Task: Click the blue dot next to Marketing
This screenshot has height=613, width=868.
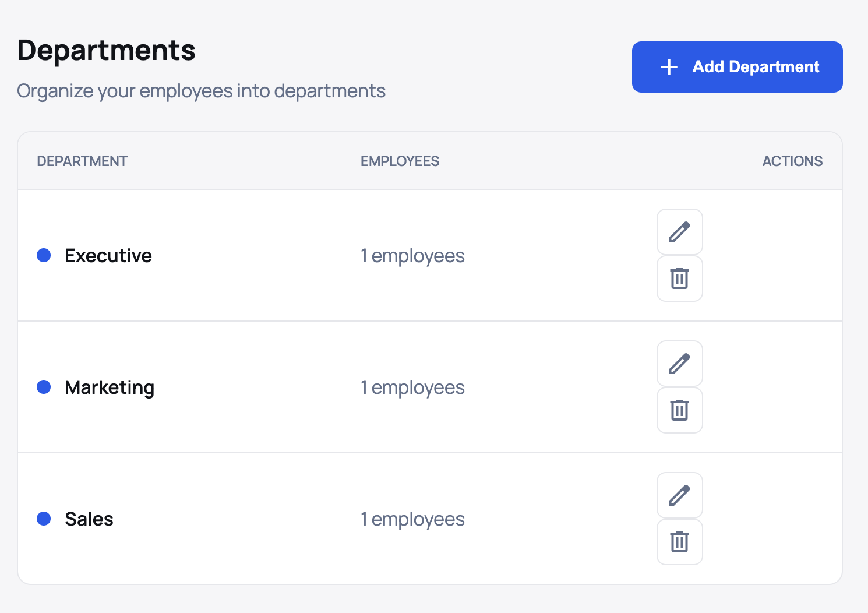Action: tap(44, 387)
